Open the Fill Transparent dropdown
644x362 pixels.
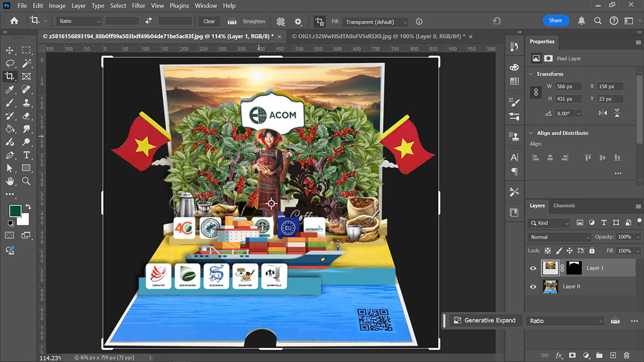click(376, 22)
